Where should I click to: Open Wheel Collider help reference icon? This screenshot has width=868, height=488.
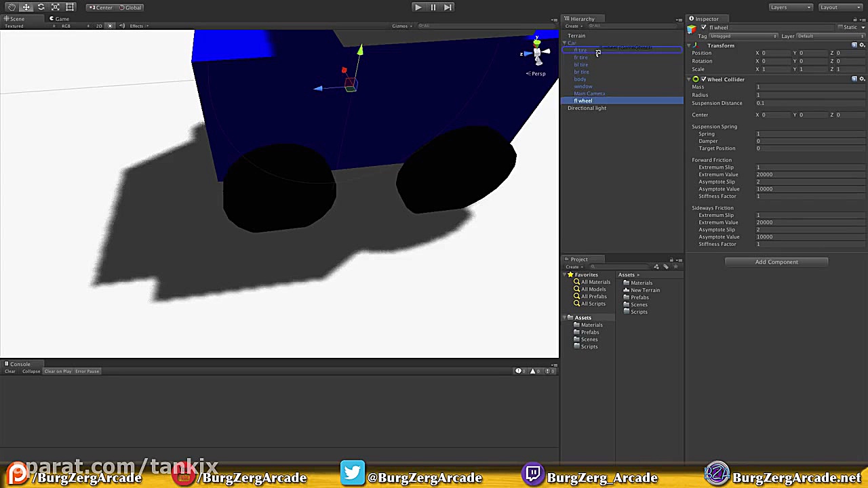pyautogui.click(x=854, y=79)
